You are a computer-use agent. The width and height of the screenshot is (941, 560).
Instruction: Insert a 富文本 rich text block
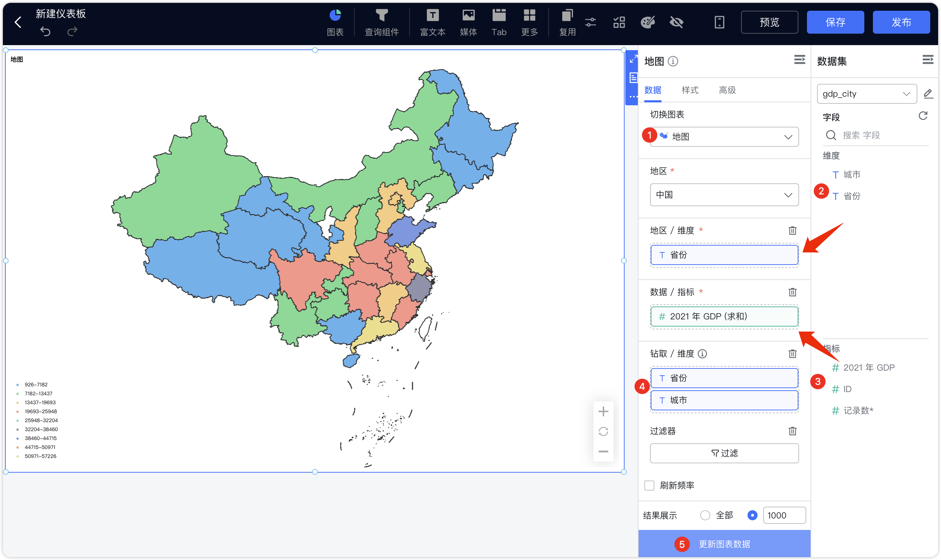[x=433, y=23]
